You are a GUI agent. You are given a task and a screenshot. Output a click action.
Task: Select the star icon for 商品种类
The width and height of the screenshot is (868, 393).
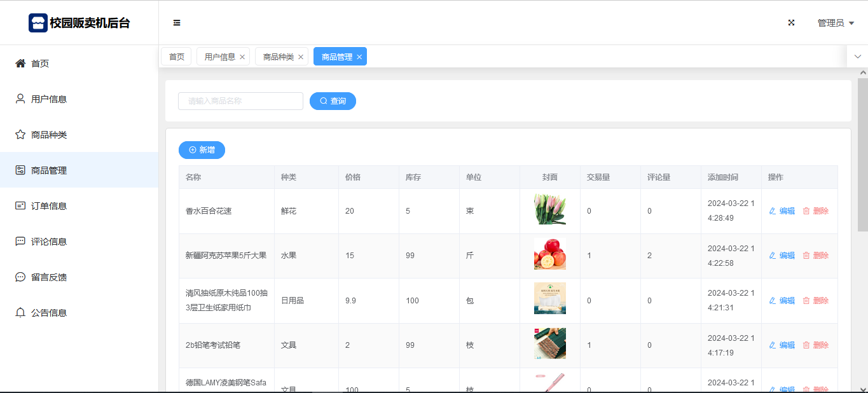coord(20,135)
